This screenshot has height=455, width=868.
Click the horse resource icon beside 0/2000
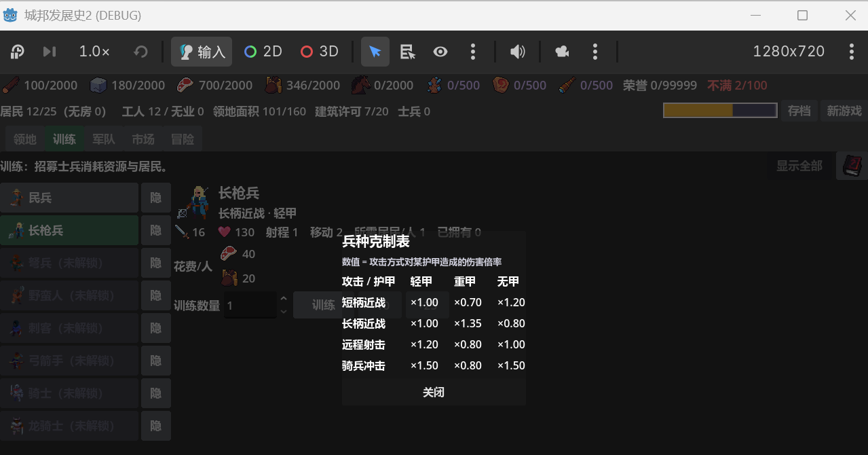[360, 86]
